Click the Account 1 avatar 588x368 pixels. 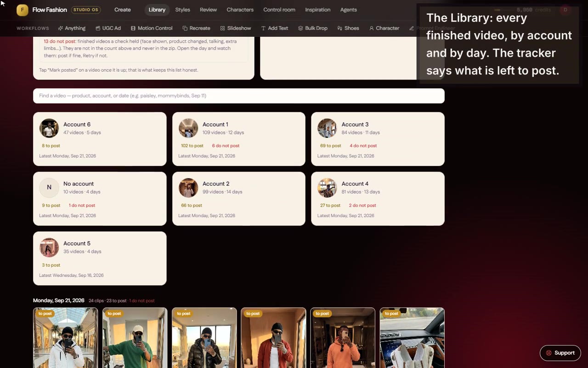[x=188, y=128]
